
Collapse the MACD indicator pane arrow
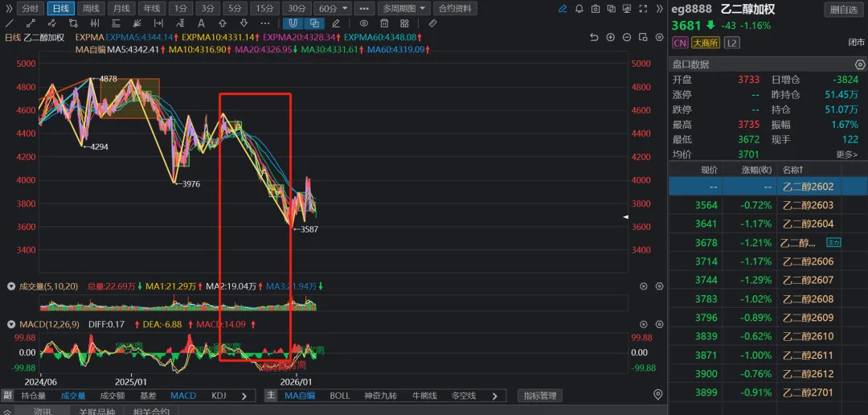[x=10, y=324]
